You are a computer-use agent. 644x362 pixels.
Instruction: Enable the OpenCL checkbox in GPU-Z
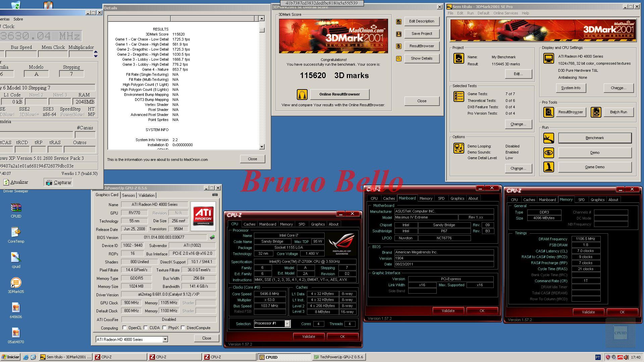pyautogui.click(x=125, y=328)
